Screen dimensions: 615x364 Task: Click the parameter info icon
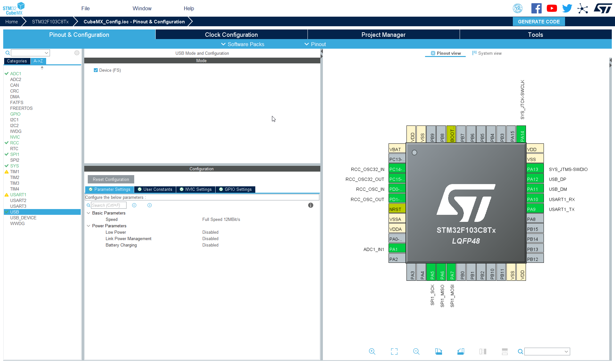click(x=310, y=205)
